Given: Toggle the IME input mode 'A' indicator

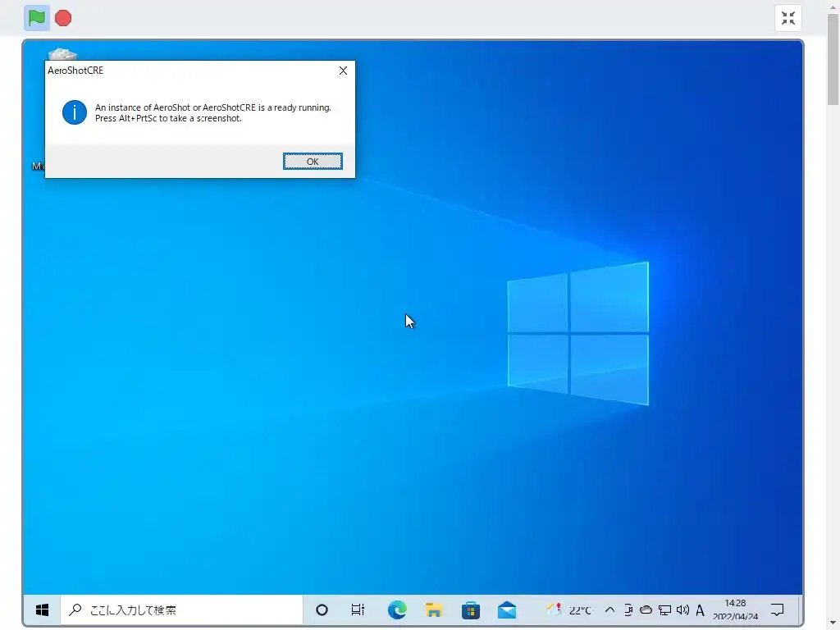Looking at the screenshot, I should point(700,609).
